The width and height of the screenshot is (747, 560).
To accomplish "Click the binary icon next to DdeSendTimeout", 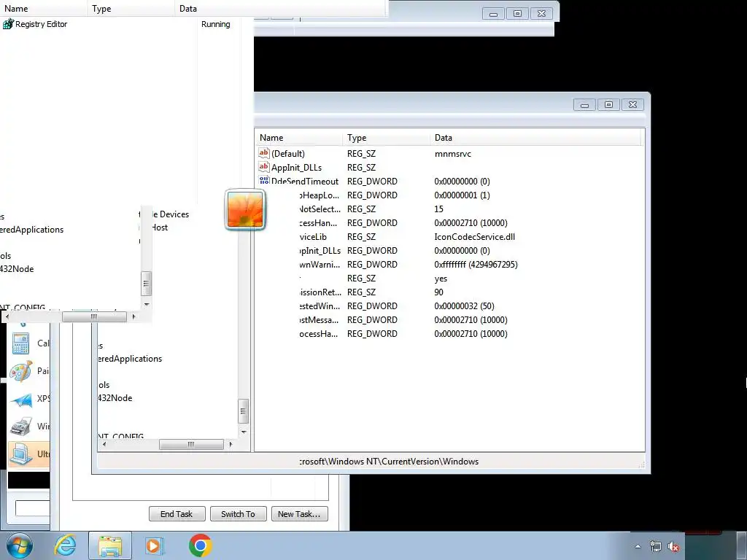I will 264,180.
